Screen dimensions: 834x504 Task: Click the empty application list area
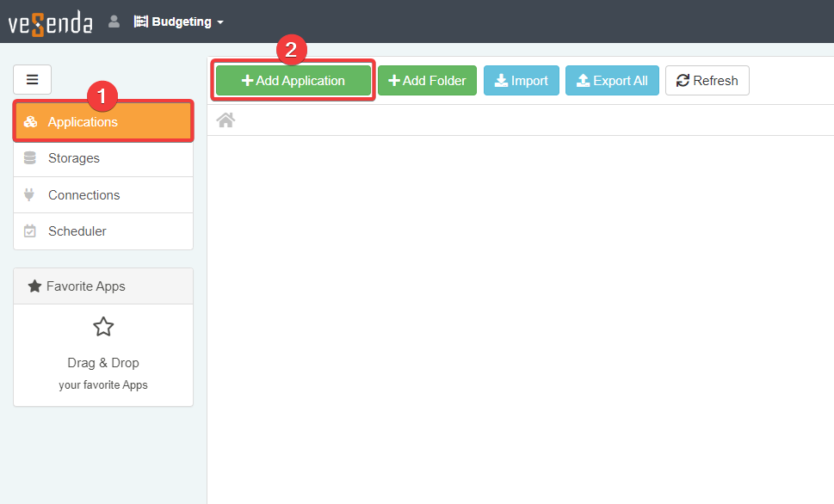point(520,318)
